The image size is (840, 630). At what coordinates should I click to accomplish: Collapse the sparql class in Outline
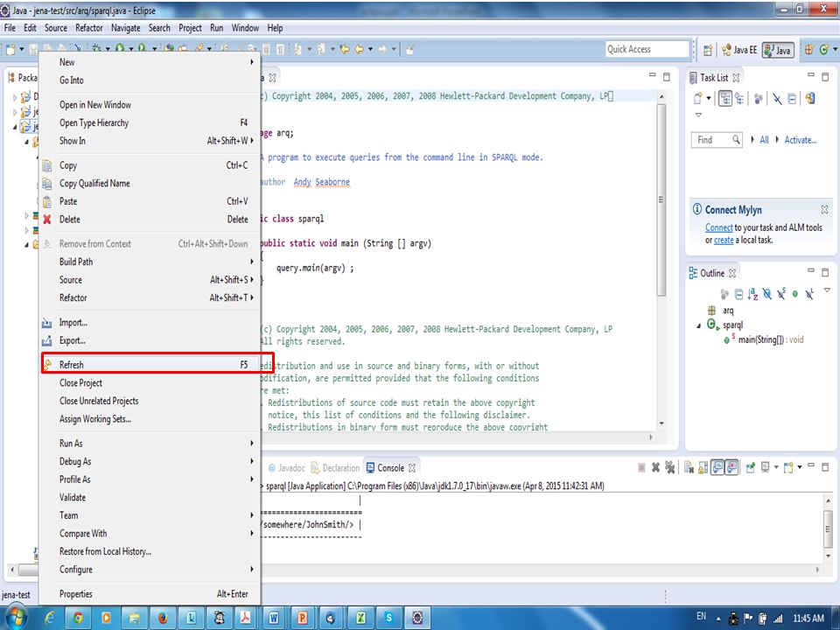click(x=698, y=325)
